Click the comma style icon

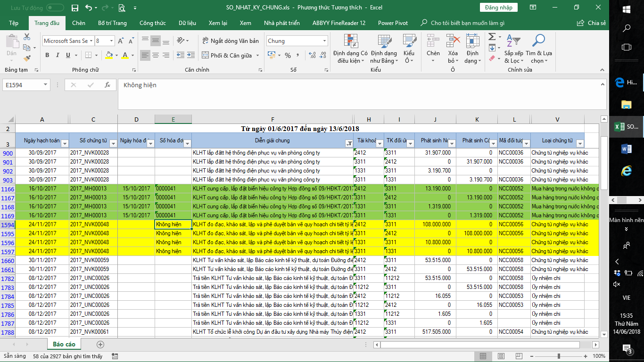(x=298, y=55)
